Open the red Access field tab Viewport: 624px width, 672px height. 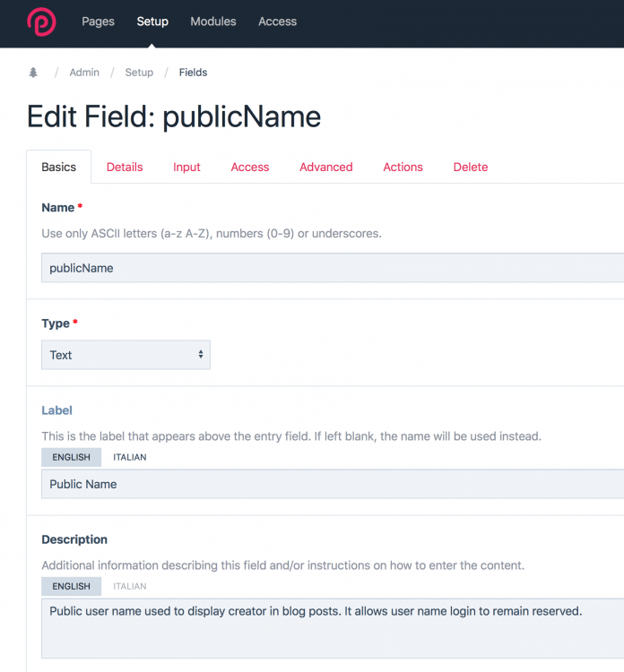pos(250,167)
